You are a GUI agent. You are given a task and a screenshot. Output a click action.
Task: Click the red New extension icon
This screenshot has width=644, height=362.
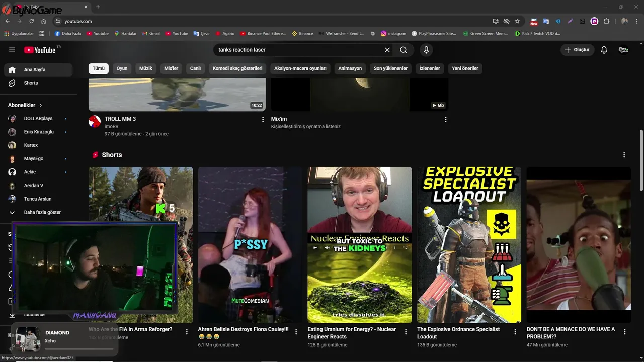tap(534, 21)
